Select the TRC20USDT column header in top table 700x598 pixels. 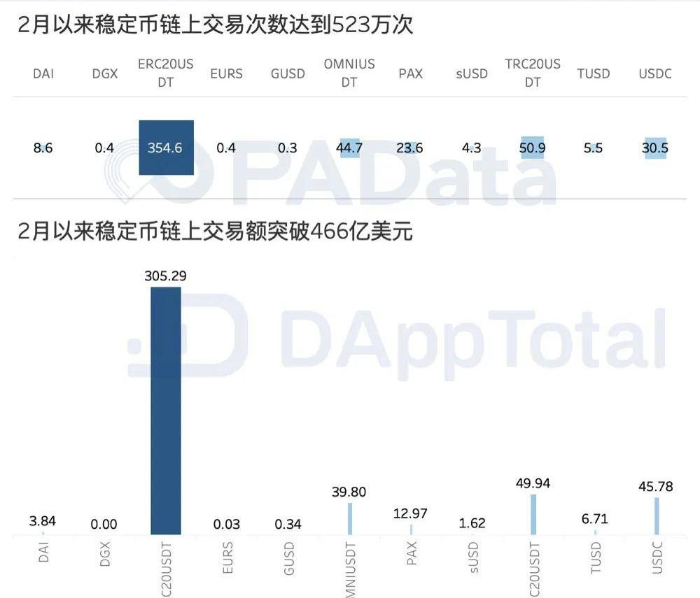tap(533, 73)
